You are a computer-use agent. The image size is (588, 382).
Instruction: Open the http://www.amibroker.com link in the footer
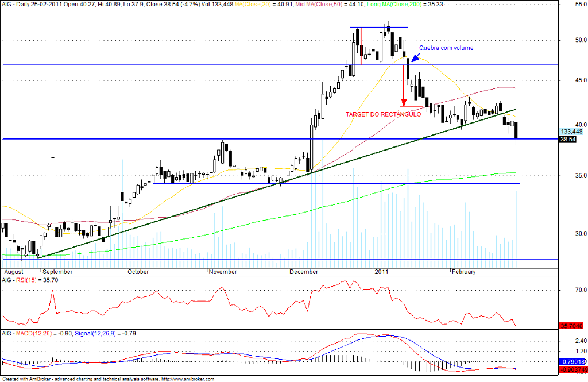tap(188, 379)
